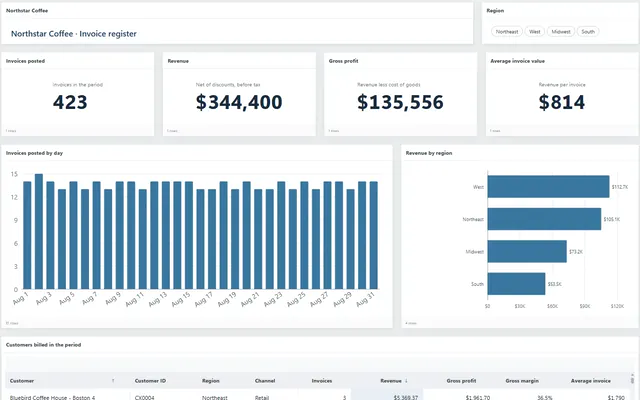Image resolution: width=640 pixels, height=400 pixels.
Task: Click the '$112.7K' label beside West bar
Action: (620, 187)
